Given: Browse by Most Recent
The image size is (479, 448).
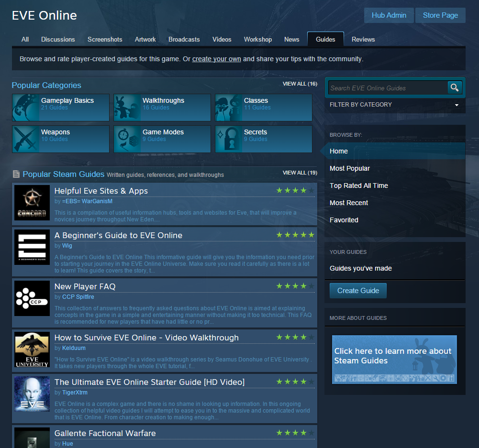Looking at the screenshot, I should point(348,203).
